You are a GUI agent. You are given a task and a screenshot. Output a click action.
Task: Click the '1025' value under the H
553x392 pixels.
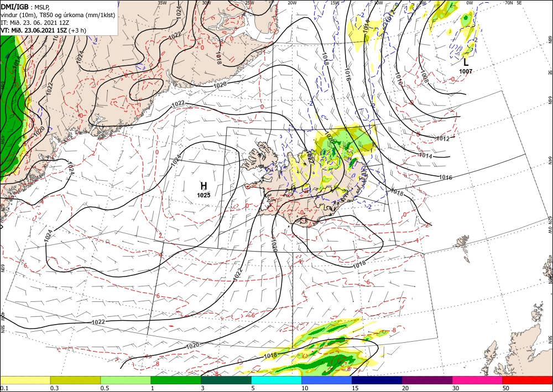pyautogui.click(x=204, y=195)
